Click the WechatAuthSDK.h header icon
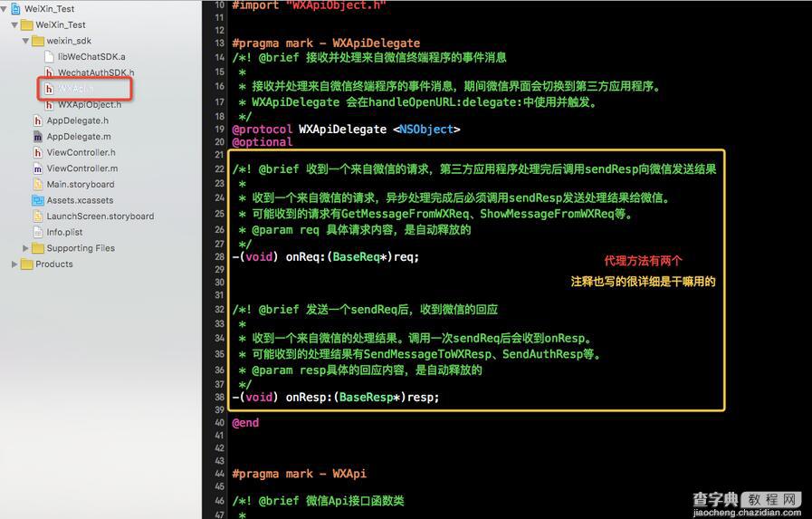This screenshot has width=812, height=519. point(49,72)
